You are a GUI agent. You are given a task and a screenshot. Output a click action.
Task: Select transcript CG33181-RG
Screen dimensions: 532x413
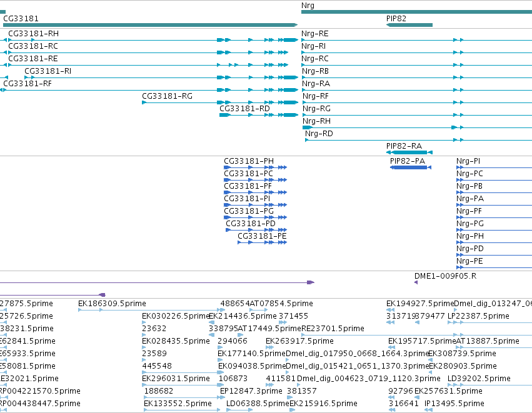(x=168, y=96)
